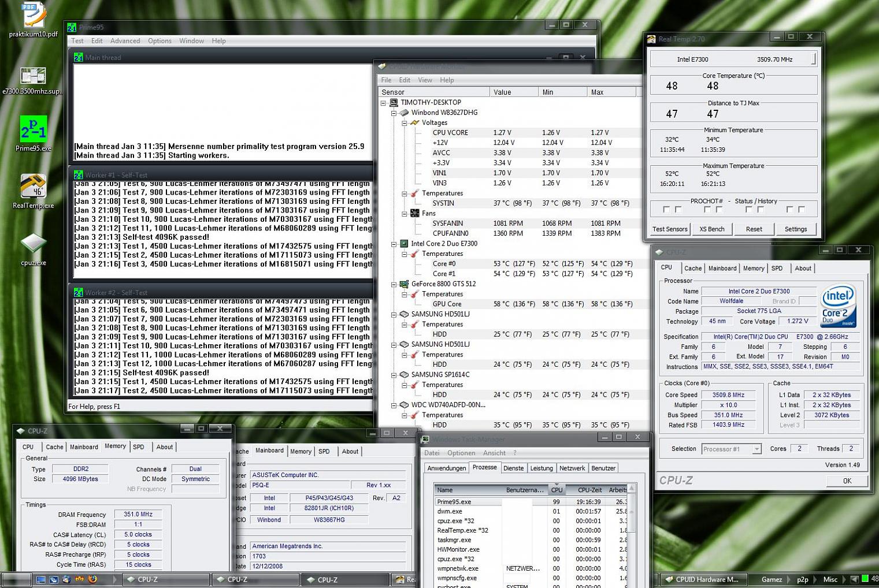Screen dimensions: 879x588
Task: Show hidden tray icons arrow
Action: pos(854,579)
